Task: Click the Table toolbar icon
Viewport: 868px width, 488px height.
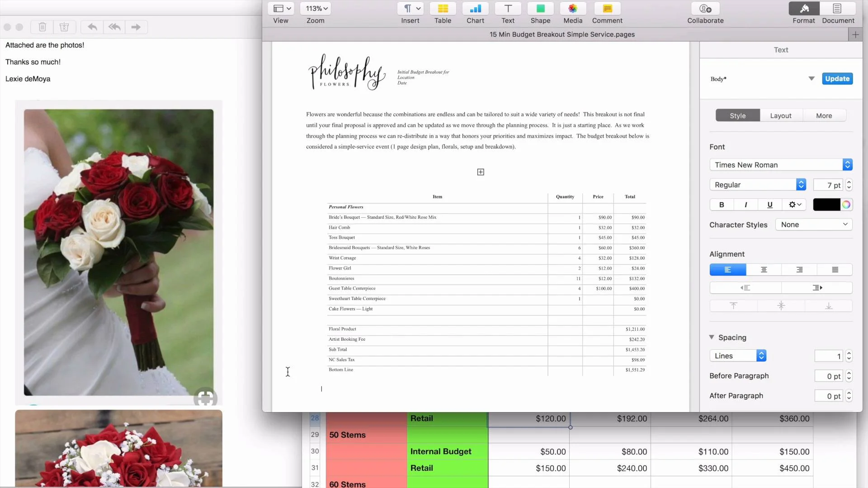Action: click(443, 9)
